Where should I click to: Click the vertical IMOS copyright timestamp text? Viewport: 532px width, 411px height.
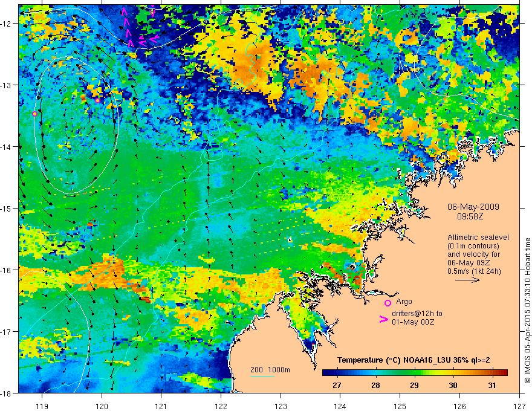point(527,311)
